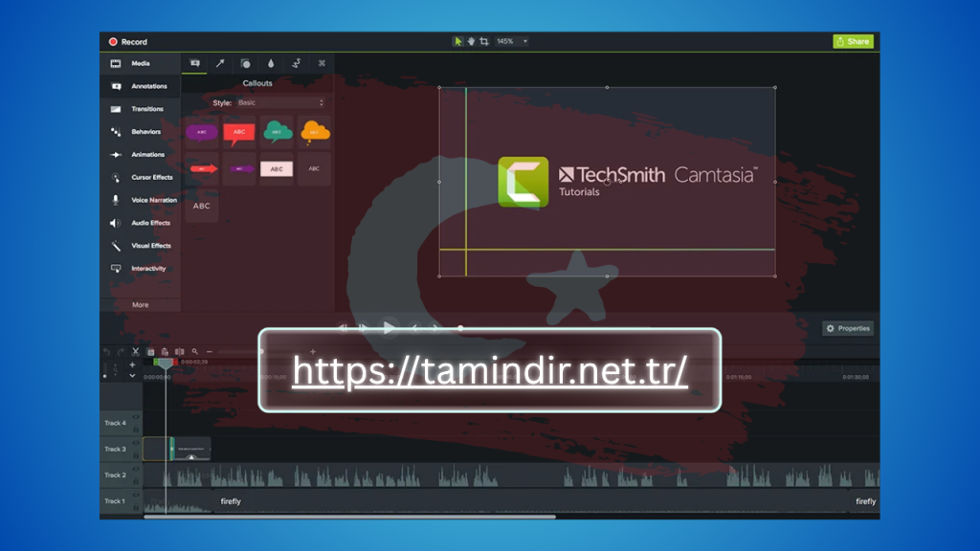The height and width of the screenshot is (551, 980).
Task: Open the Annotations panel
Action: click(140, 86)
